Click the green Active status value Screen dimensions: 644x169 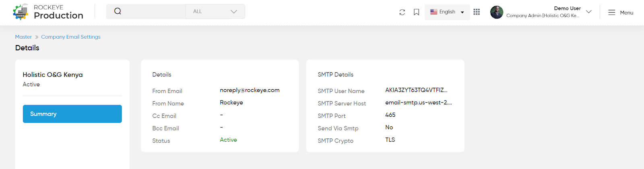tap(228, 140)
